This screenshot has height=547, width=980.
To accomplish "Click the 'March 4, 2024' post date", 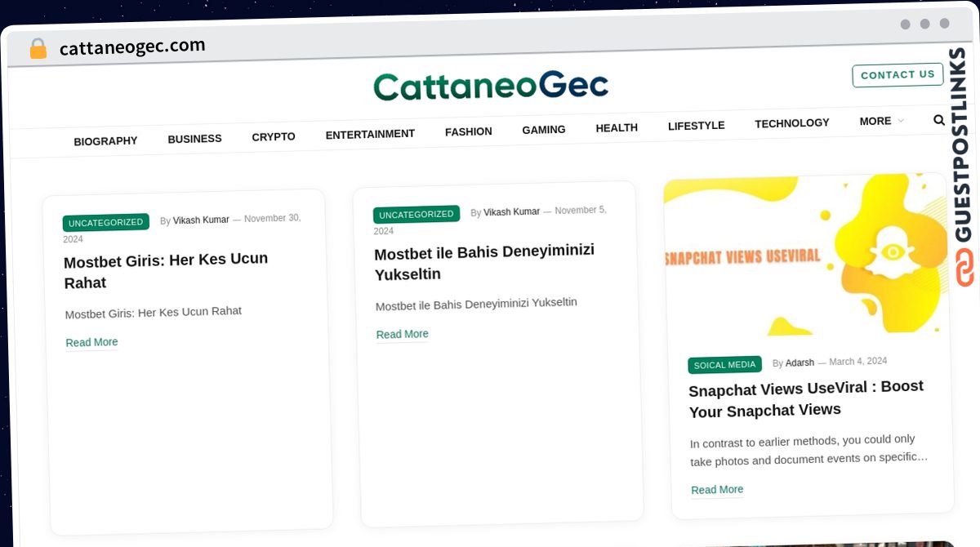I will pos(857,361).
